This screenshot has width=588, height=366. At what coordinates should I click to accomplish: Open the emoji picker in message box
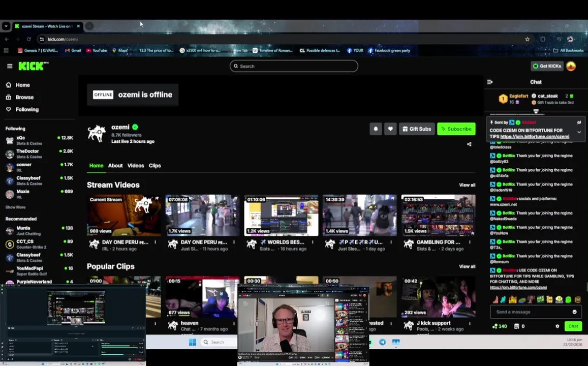[x=574, y=312]
